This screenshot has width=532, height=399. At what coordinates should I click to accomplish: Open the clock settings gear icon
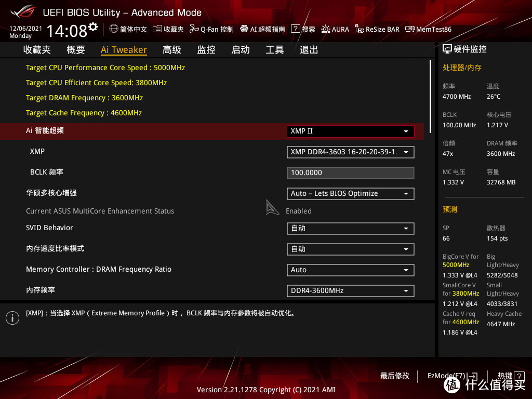[x=93, y=27]
